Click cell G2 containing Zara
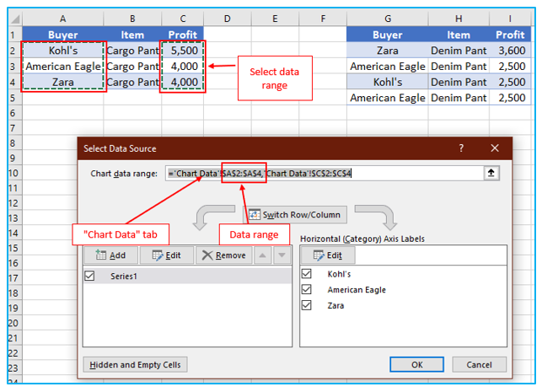 tap(388, 51)
